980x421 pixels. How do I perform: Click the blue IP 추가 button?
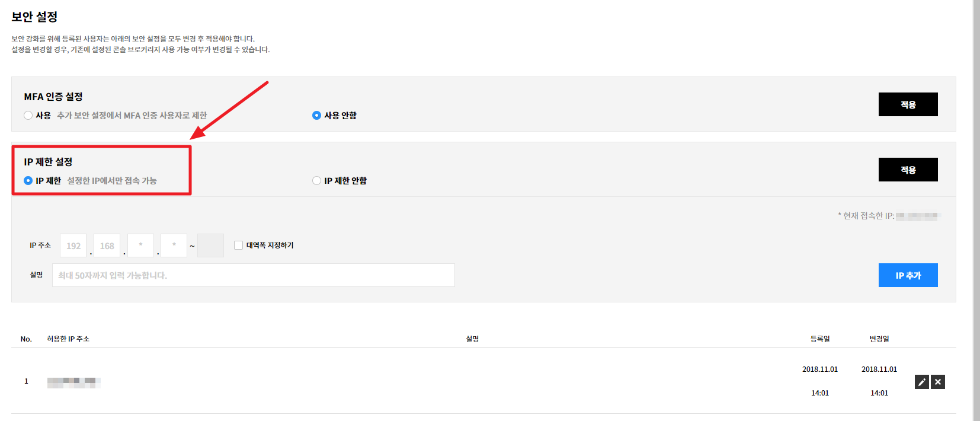click(x=908, y=275)
